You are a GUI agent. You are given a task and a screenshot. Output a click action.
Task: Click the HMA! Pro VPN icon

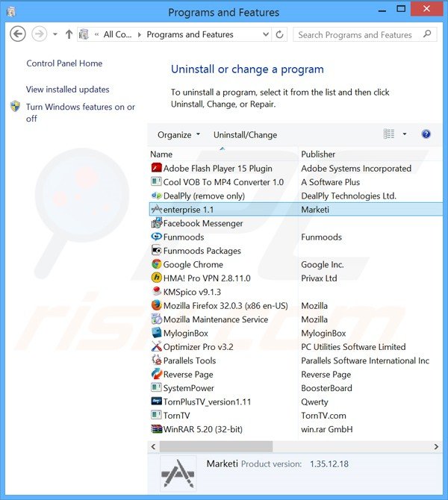tap(156, 278)
